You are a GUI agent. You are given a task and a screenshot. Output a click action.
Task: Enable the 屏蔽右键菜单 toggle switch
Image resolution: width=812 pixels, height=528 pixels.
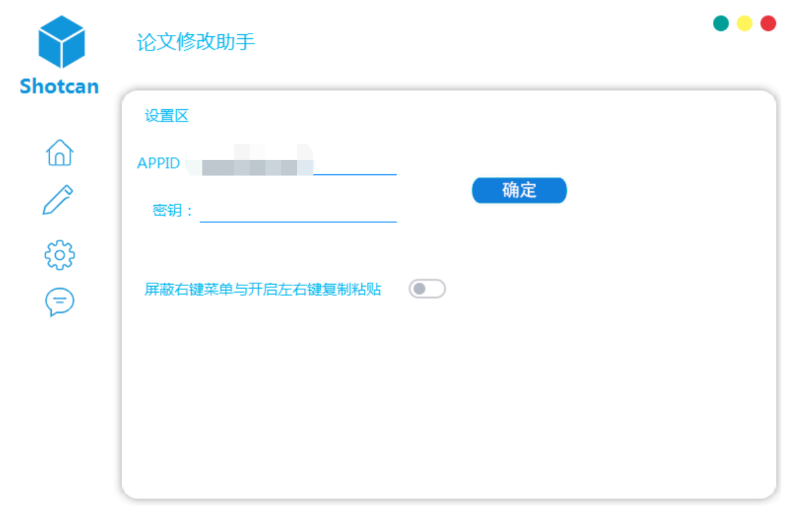[x=427, y=289]
